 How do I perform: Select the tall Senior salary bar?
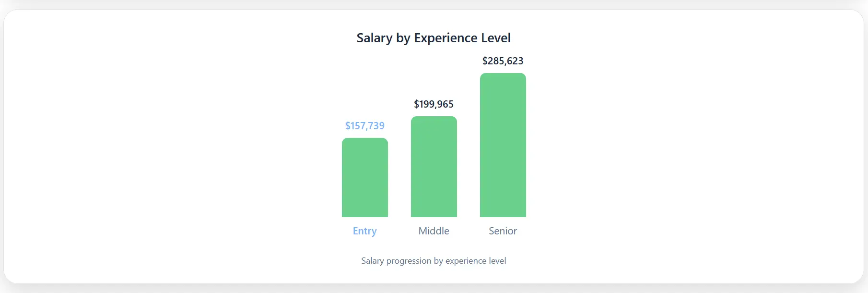click(x=503, y=145)
